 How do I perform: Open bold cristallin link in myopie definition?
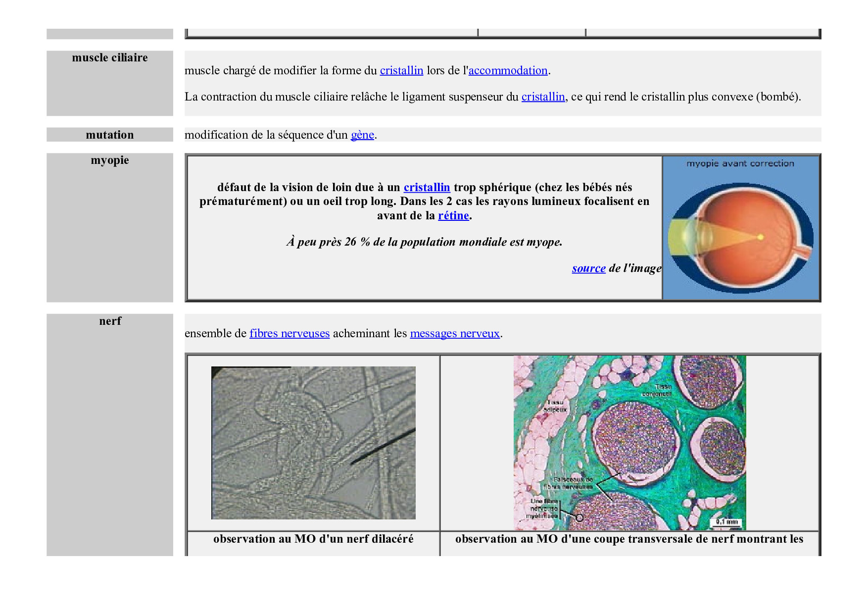(x=427, y=187)
